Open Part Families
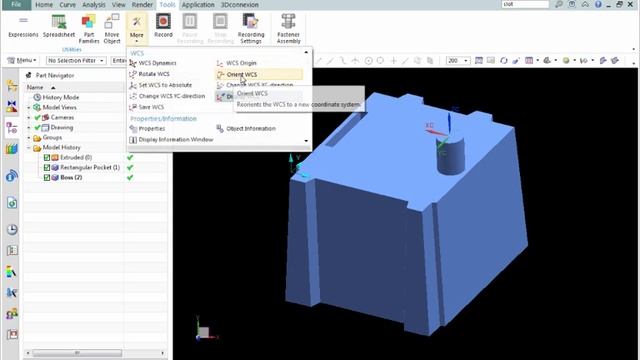 pyautogui.click(x=89, y=29)
